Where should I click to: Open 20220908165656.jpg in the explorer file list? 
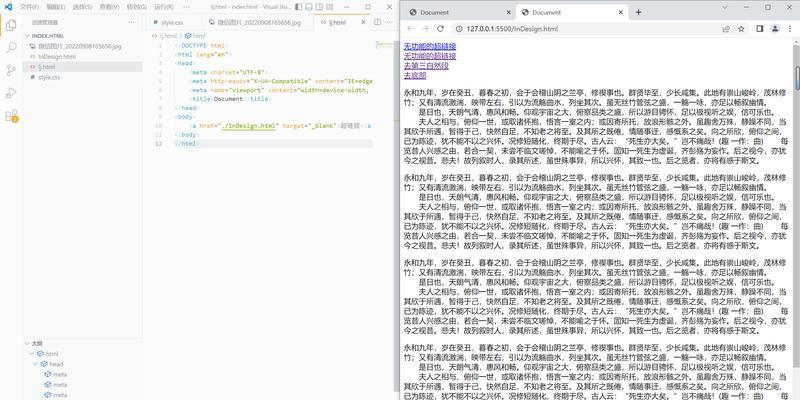click(80, 46)
